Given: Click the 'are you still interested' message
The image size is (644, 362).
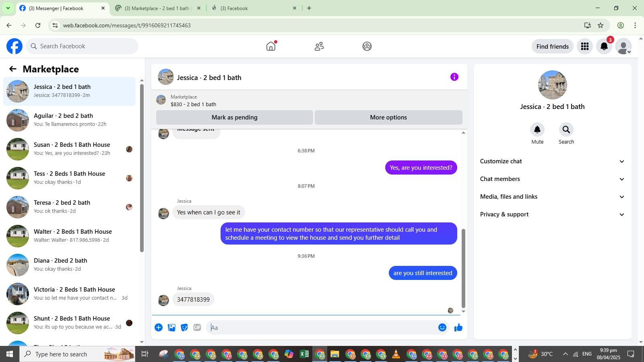Looking at the screenshot, I should point(423,273).
